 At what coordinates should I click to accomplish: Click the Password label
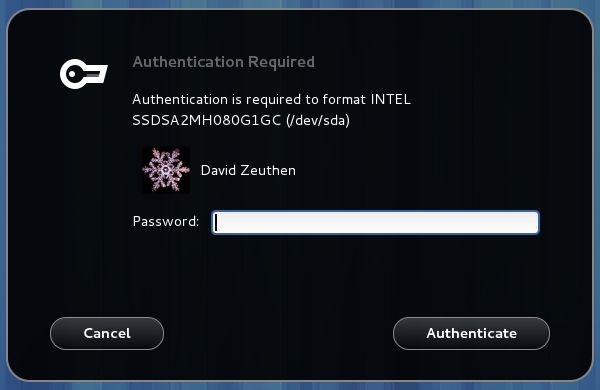coord(166,222)
